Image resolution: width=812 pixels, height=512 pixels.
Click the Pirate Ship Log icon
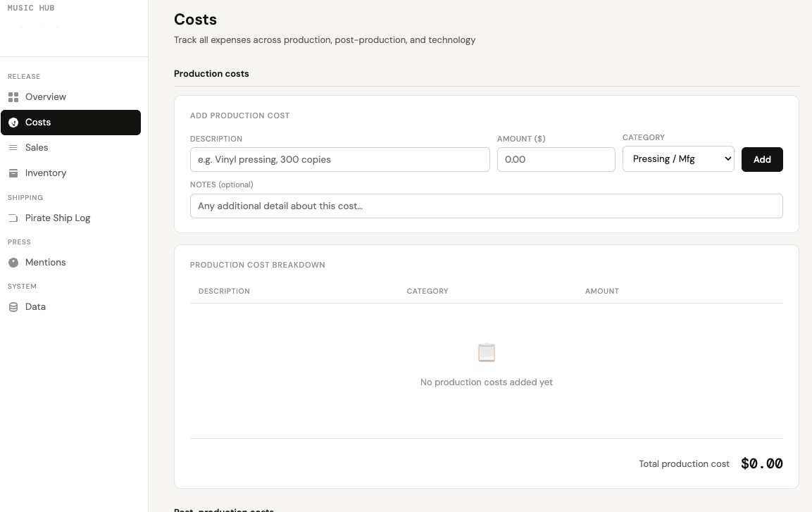click(x=13, y=218)
